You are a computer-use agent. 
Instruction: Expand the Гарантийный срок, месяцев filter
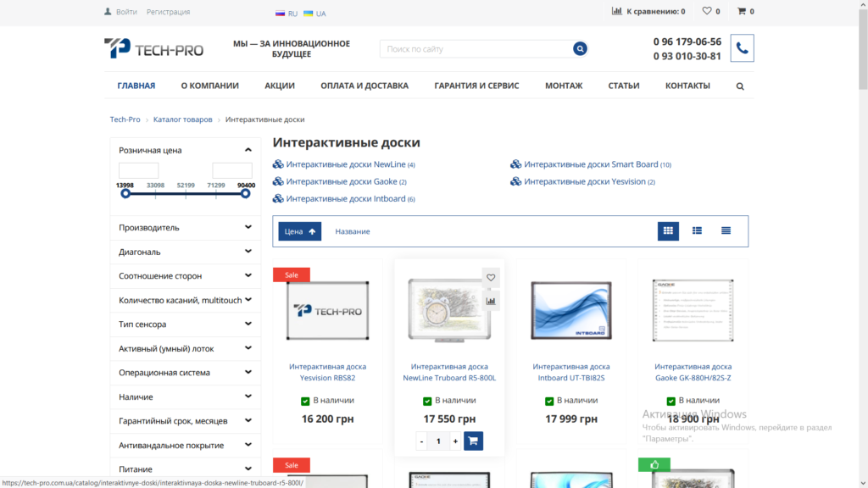click(248, 420)
